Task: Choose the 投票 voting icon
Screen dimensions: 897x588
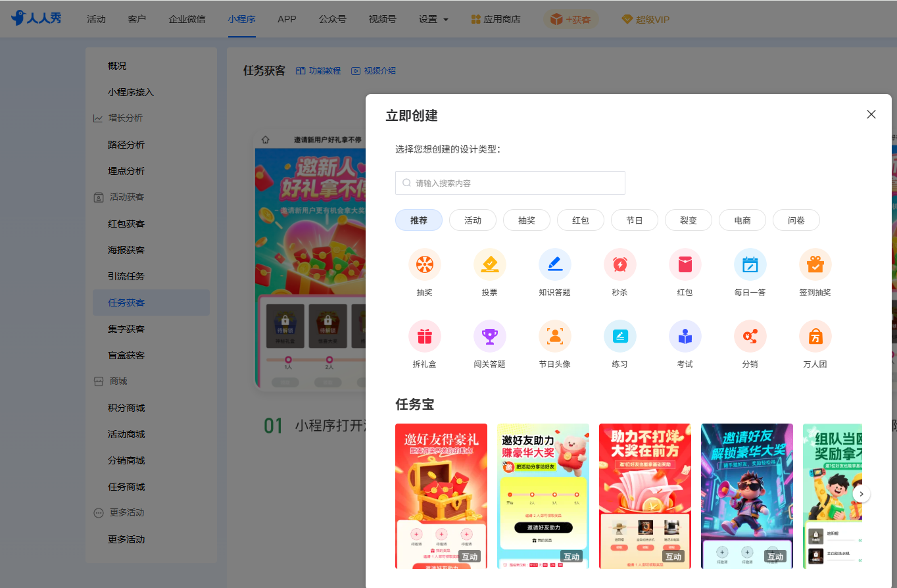Action: point(489,264)
